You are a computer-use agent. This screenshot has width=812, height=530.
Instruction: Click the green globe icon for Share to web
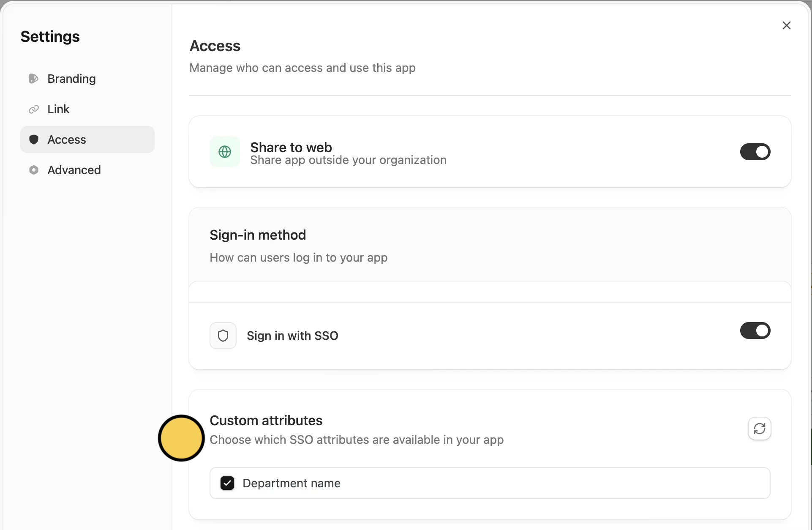pos(224,152)
